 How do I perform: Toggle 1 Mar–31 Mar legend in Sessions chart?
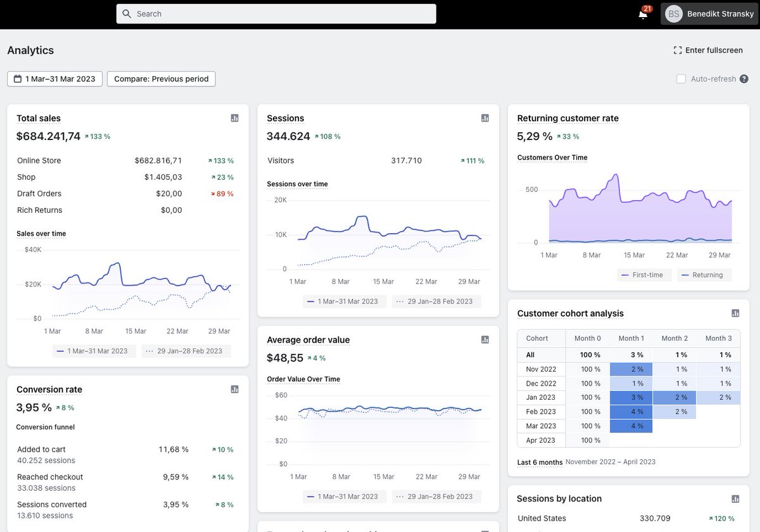tap(343, 301)
